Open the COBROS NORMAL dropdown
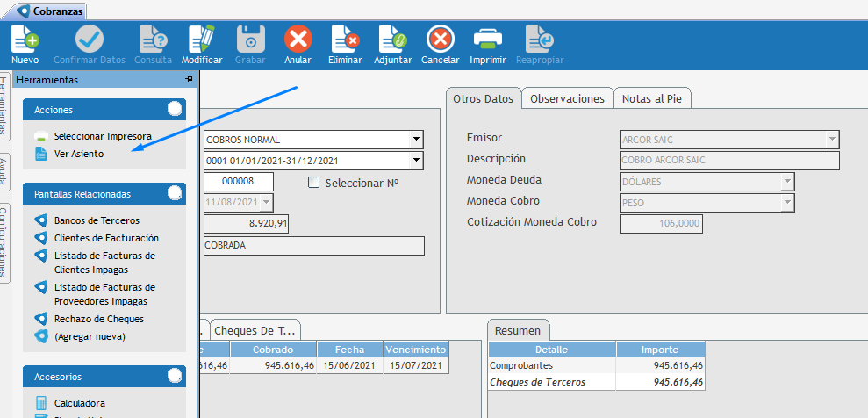The image size is (868, 418). 416,140
